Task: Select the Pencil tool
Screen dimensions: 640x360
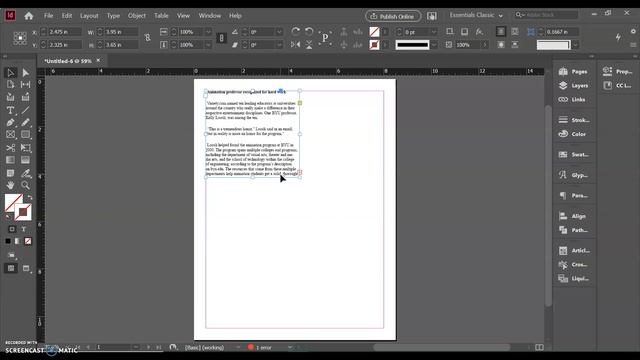Action: [25, 122]
